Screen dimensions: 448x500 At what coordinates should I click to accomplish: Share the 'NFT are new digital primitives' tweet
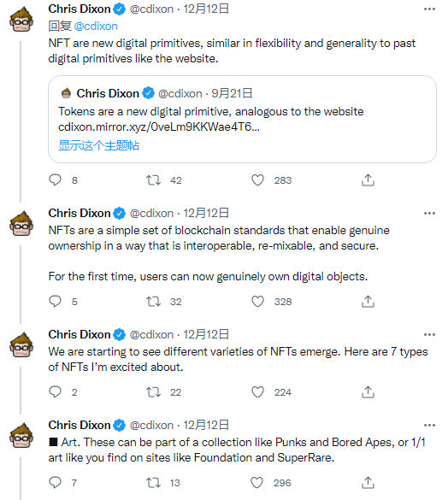point(368,180)
